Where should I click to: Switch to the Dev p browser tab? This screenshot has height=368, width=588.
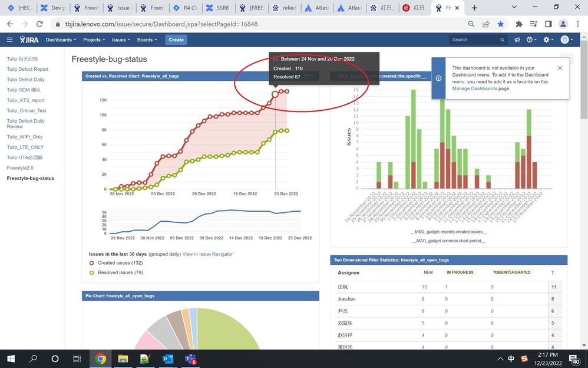click(54, 8)
